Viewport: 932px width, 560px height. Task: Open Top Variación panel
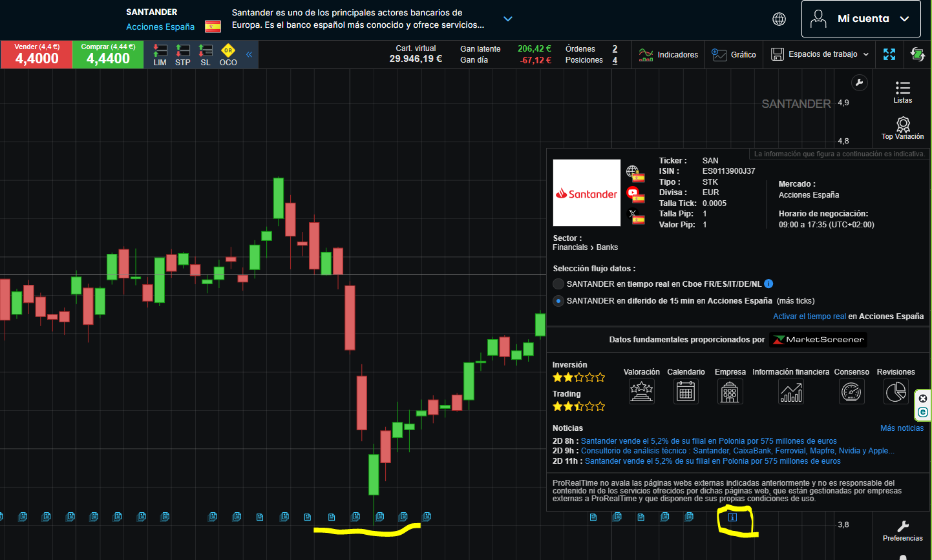click(903, 128)
